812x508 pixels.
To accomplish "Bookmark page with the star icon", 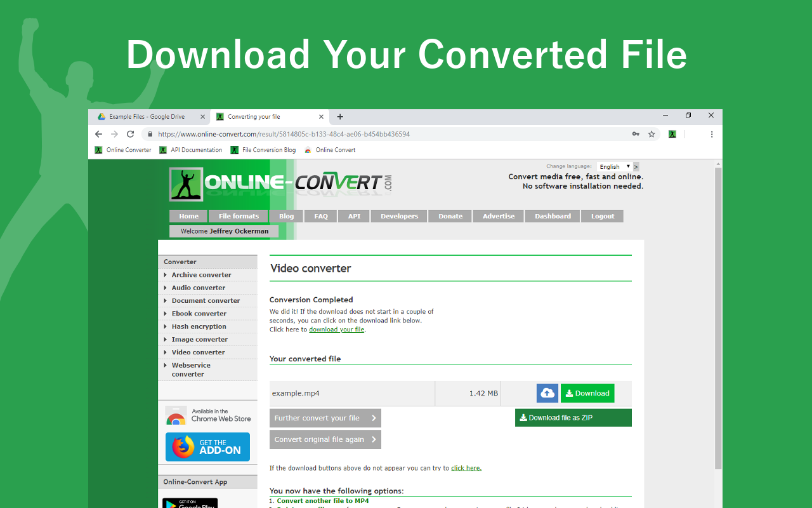I will pyautogui.click(x=652, y=134).
